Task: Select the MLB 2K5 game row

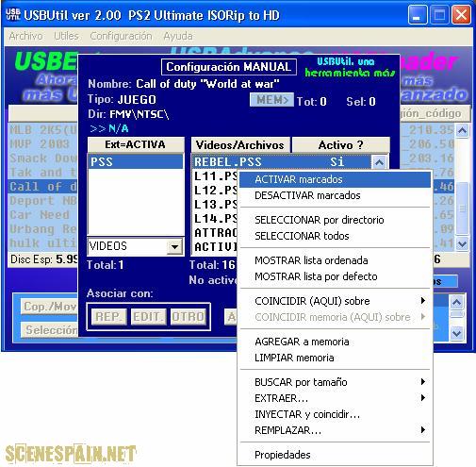Action: tap(43, 130)
